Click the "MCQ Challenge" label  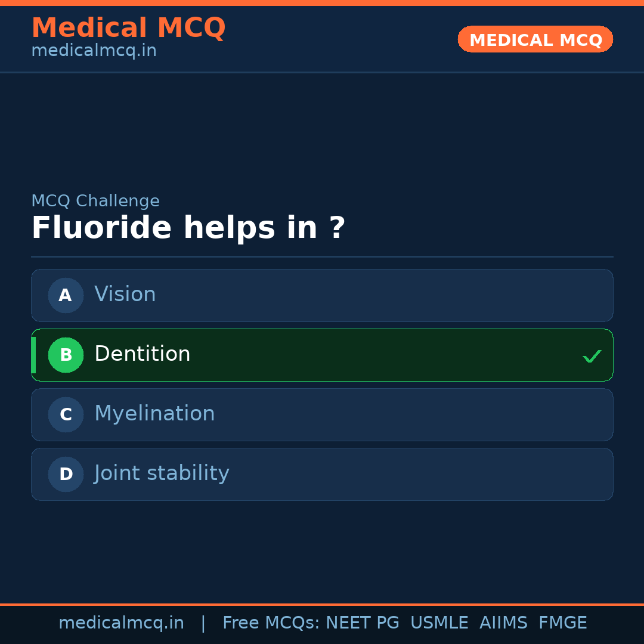pyautogui.click(x=95, y=201)
